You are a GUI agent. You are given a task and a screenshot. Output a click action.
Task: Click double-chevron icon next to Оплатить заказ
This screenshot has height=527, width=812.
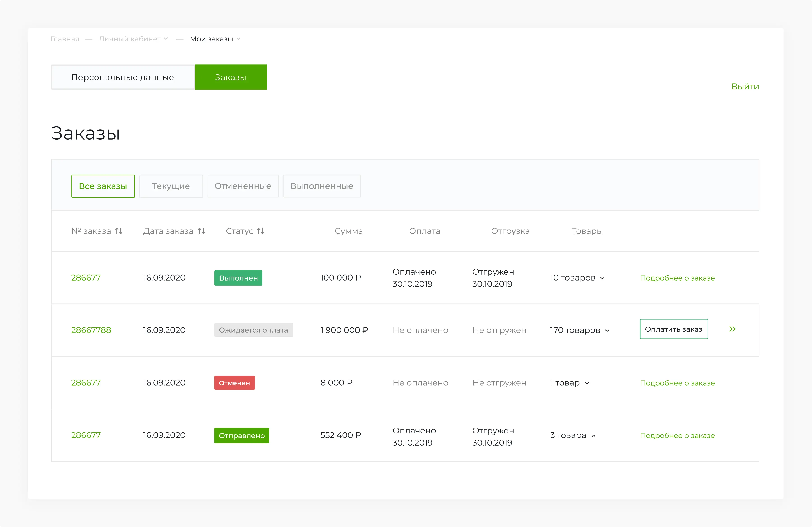[732, 329]
